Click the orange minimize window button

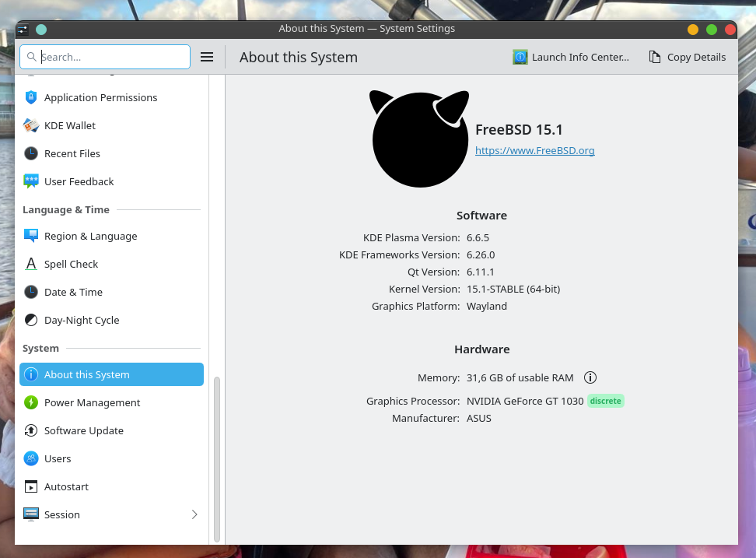point(693,30)
